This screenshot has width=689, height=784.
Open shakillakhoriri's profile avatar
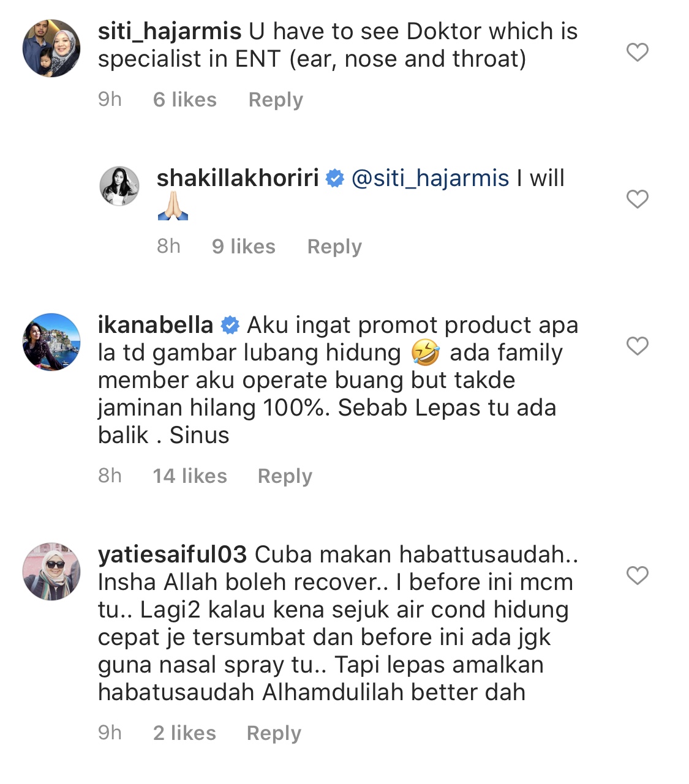point(119,186)
